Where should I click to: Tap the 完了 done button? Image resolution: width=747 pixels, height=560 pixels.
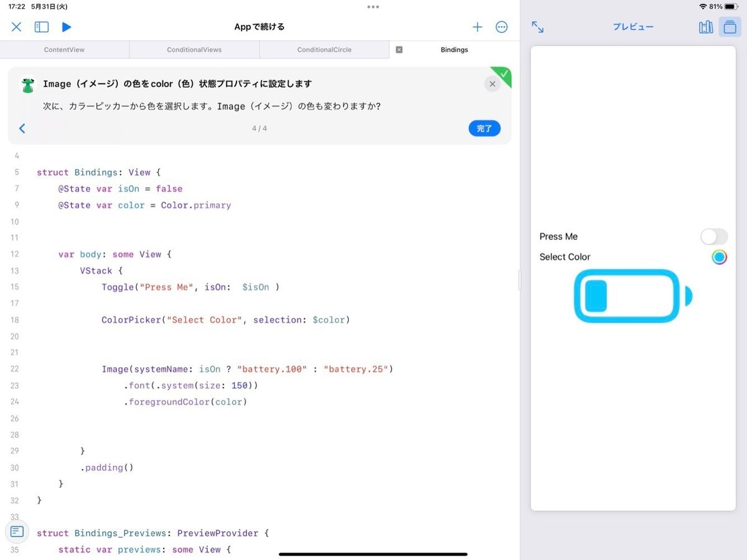coord(484,128)
